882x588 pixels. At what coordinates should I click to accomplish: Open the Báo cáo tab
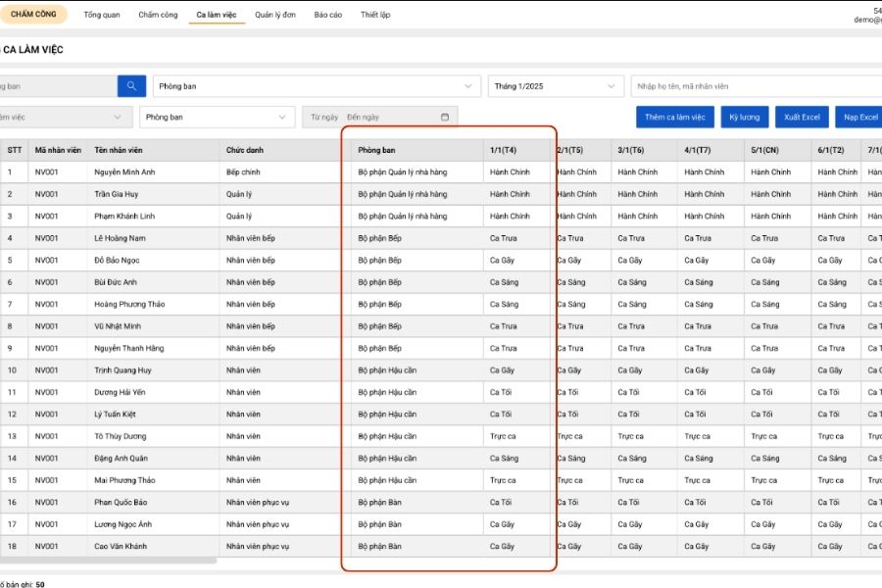click(x=328, y=15)
